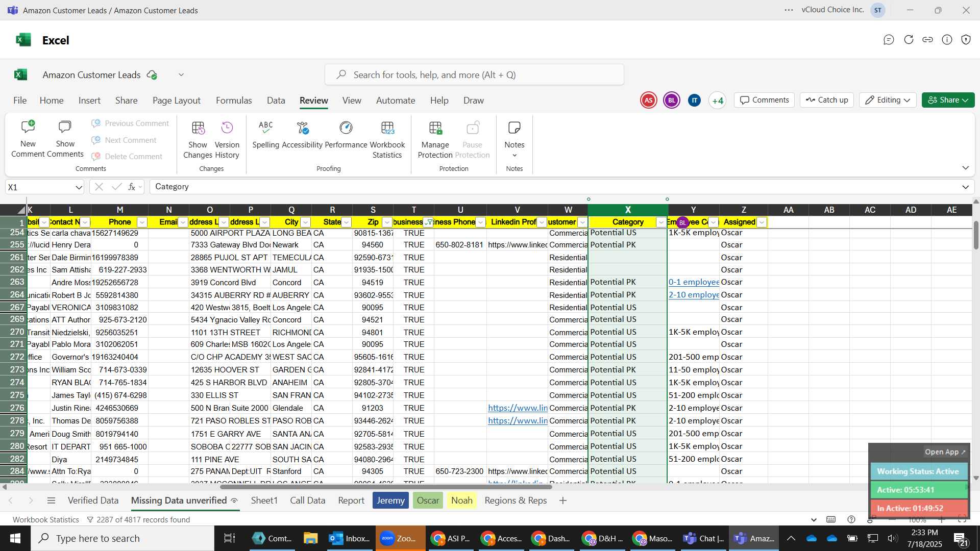The height and width of the screenshot is (551, 980).
Task: Open the Formulas ribbon tab
Action: click(x=234, y=101)
